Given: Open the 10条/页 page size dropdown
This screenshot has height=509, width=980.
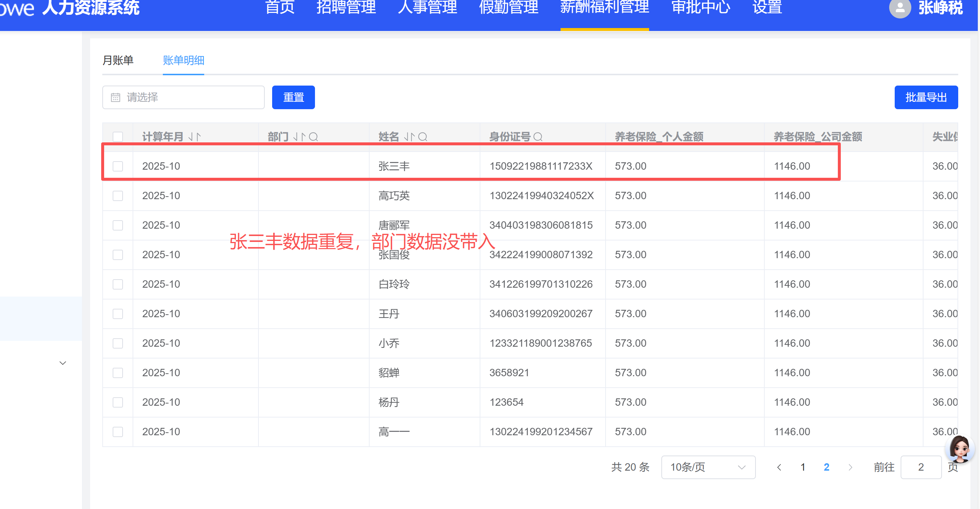Looking at the screenshot, I should click(707, 467).
